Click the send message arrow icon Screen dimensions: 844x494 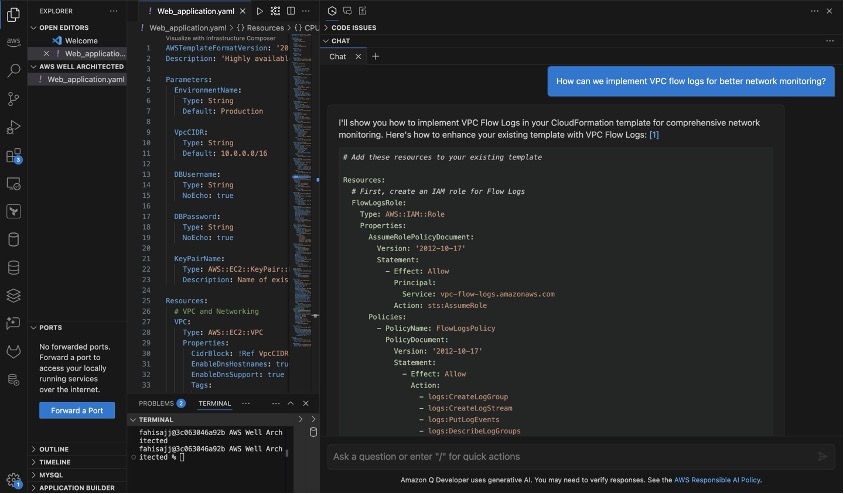[822, 456]
